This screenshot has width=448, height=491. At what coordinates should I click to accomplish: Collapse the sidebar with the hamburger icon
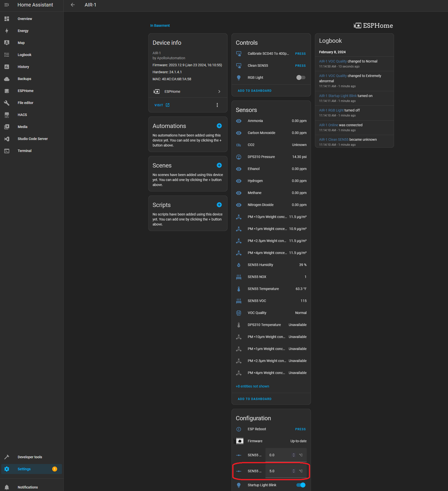(7, 5)
